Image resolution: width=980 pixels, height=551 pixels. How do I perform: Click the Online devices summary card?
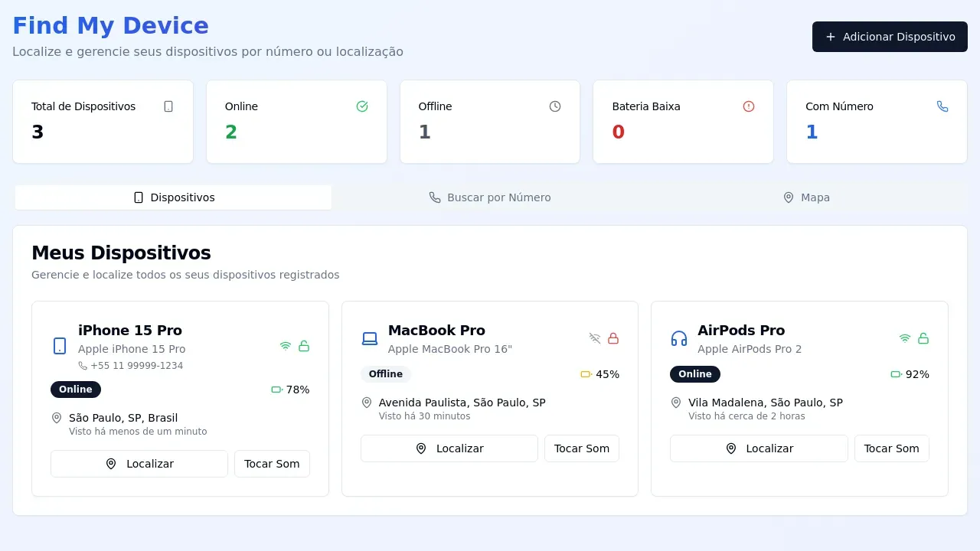pyautogui.click(x=296, y=122)
